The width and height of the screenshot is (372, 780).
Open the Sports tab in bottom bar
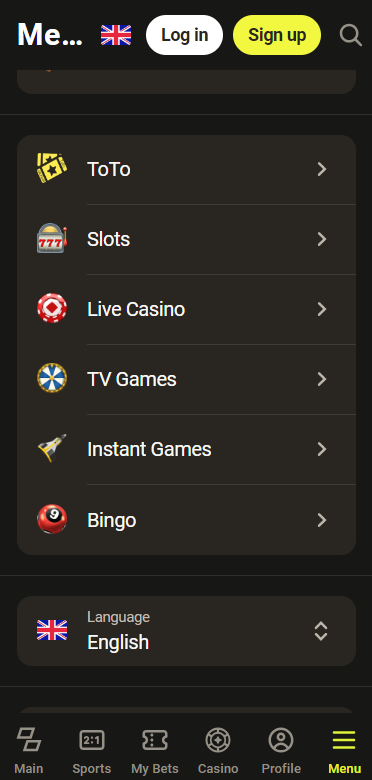92,751
